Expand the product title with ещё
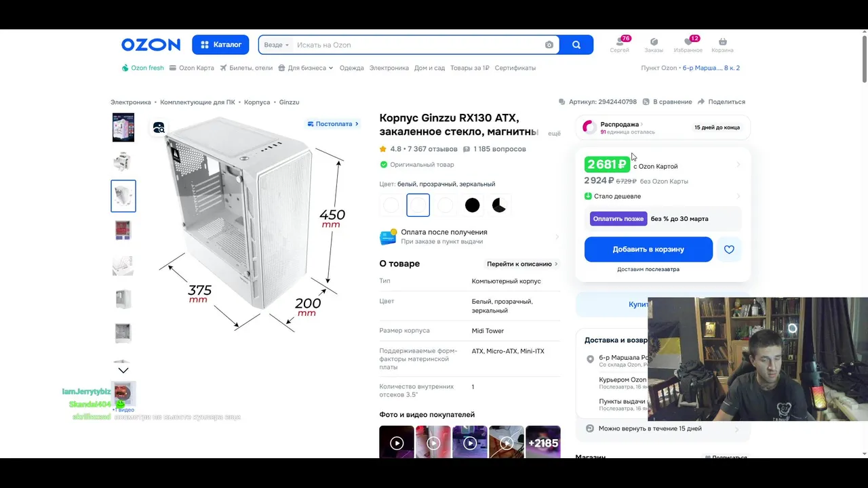 554,134
